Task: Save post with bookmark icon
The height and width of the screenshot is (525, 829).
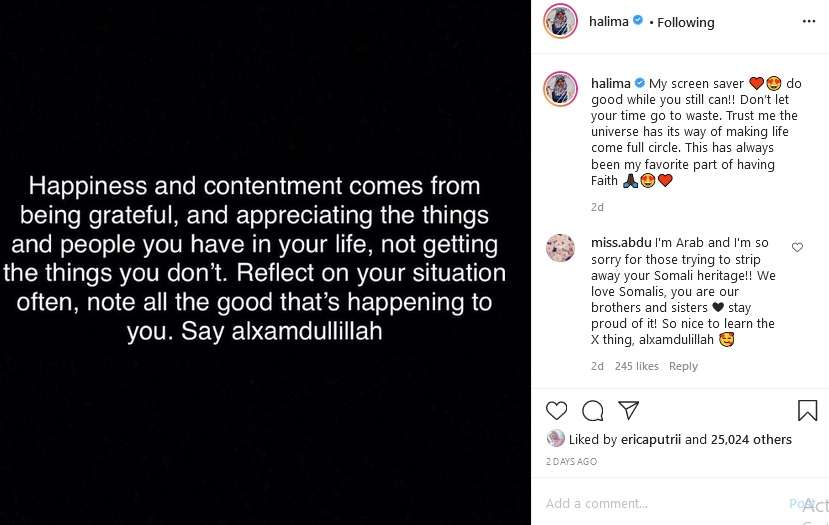Action: tap(807, 410)
